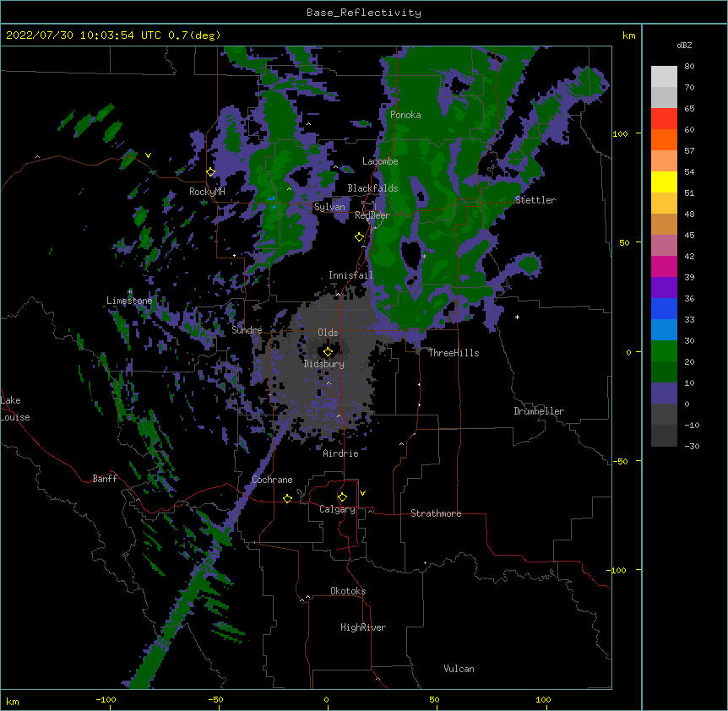Click the Base_Reflectivity title

click(364, 13)
